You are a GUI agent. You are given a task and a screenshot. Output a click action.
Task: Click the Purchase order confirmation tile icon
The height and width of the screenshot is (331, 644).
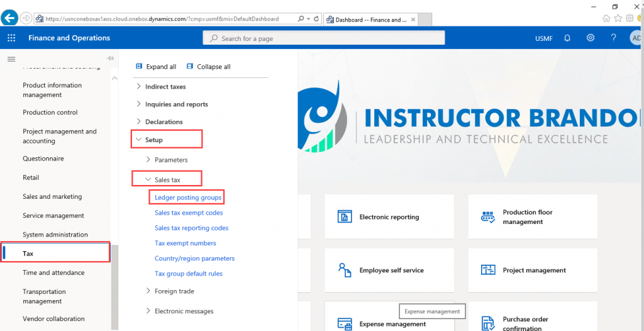click(x=487, y=324)
